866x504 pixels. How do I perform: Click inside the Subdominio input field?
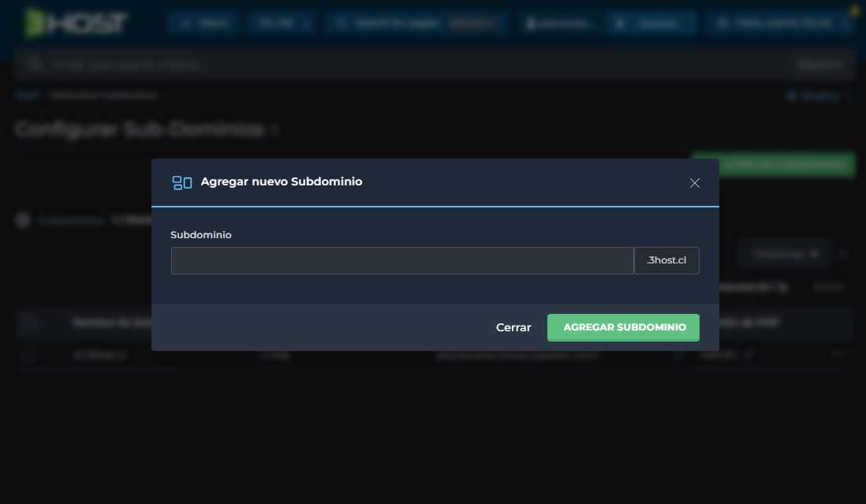click(x=402, y=260)
